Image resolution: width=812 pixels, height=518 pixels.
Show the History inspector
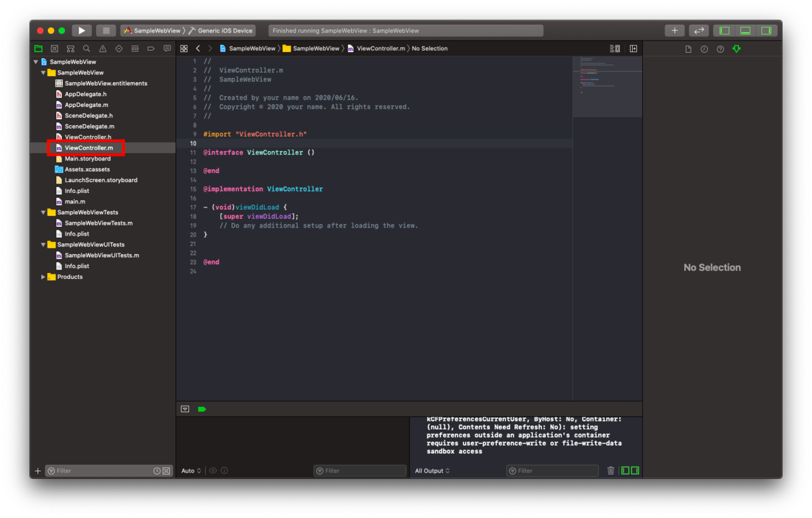coord(704,49)
